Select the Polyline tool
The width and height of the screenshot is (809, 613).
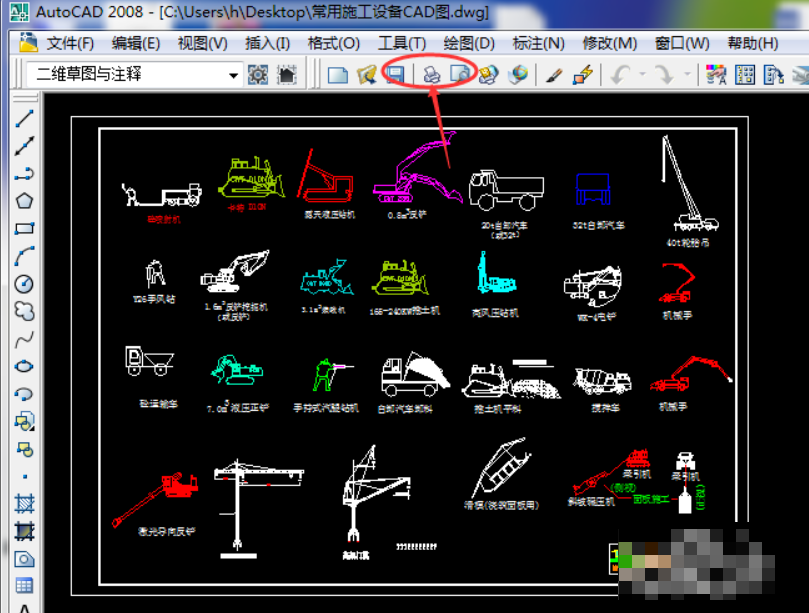[24, 174]
